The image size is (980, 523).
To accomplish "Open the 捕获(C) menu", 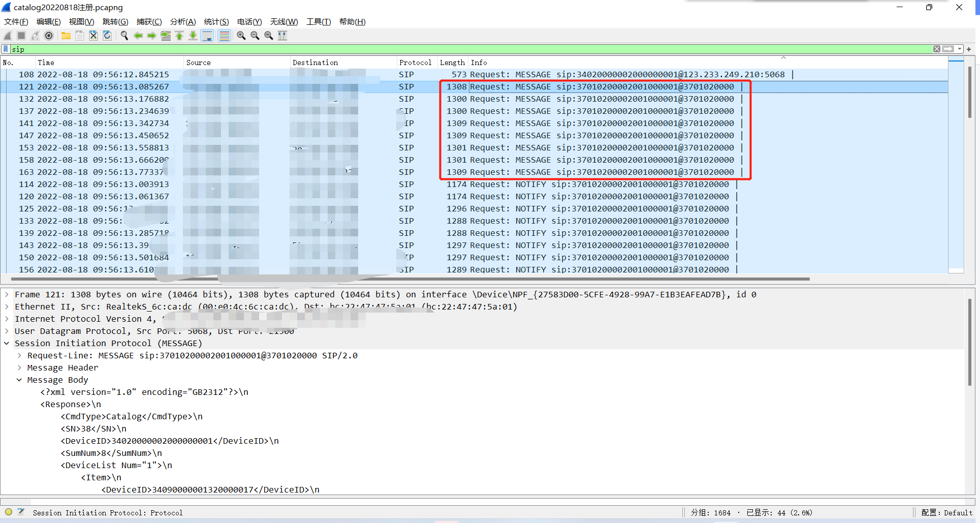I will pos(149,22).
